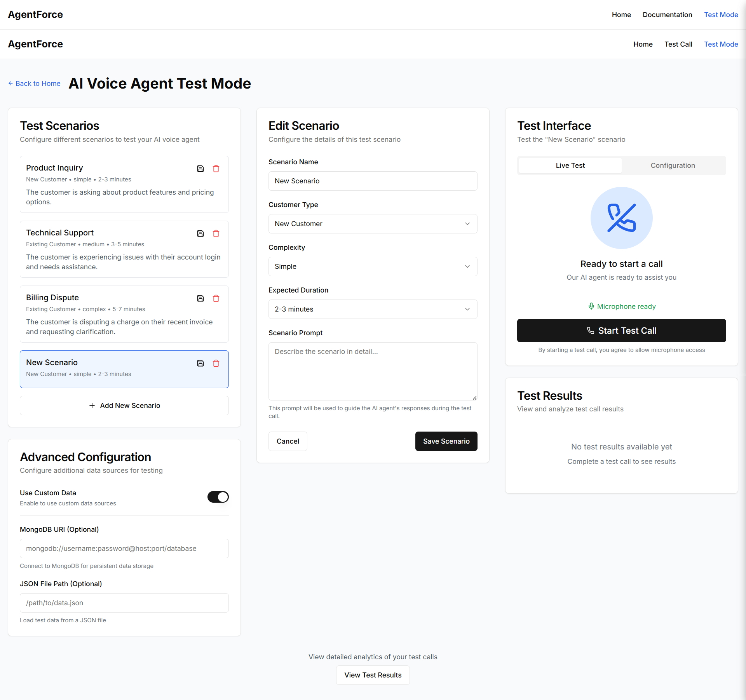
Task: Open the Customer Type dropdown
Action: point(373,224)
